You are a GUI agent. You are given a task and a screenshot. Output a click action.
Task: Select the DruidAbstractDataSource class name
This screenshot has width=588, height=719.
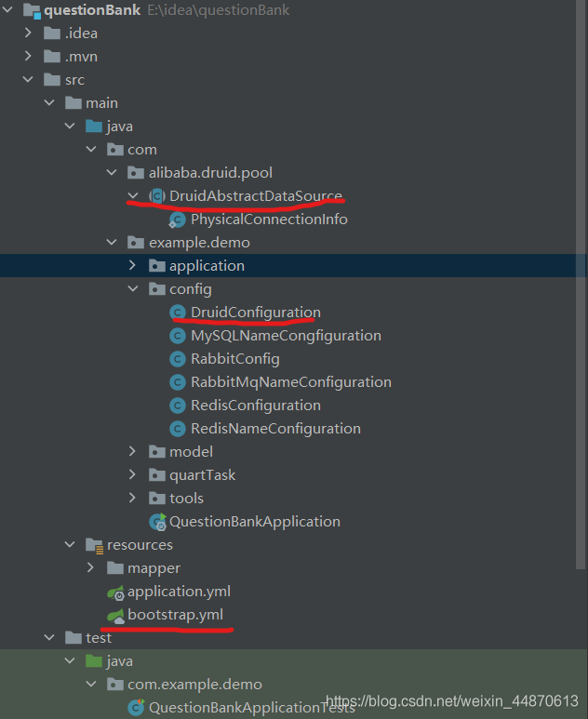coord(256,196)
